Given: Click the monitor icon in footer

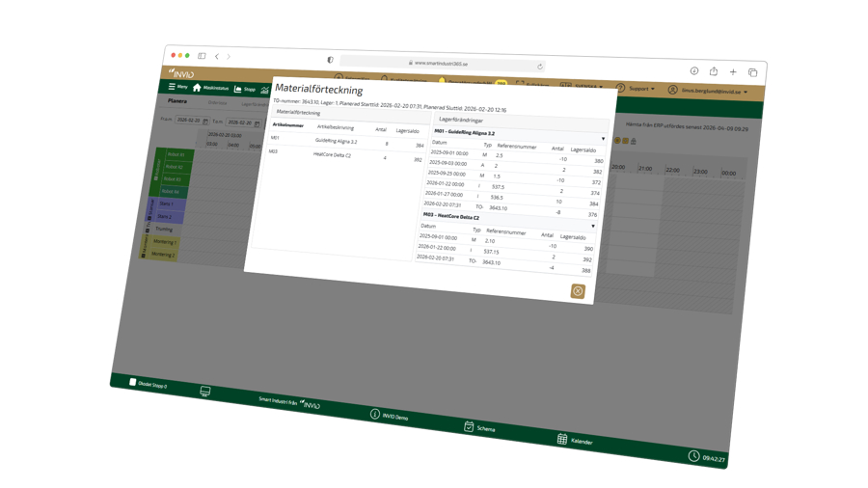Looking at the screenshot, I should point(205,392).
